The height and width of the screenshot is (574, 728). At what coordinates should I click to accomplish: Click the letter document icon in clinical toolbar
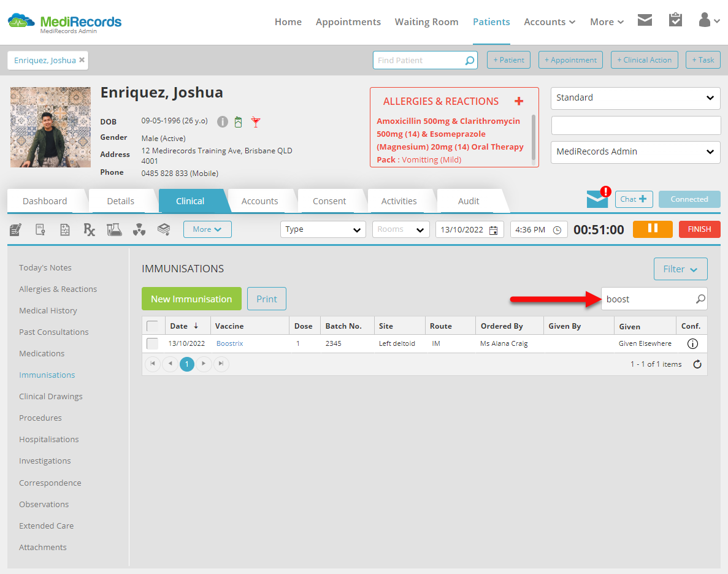point(65,229)
